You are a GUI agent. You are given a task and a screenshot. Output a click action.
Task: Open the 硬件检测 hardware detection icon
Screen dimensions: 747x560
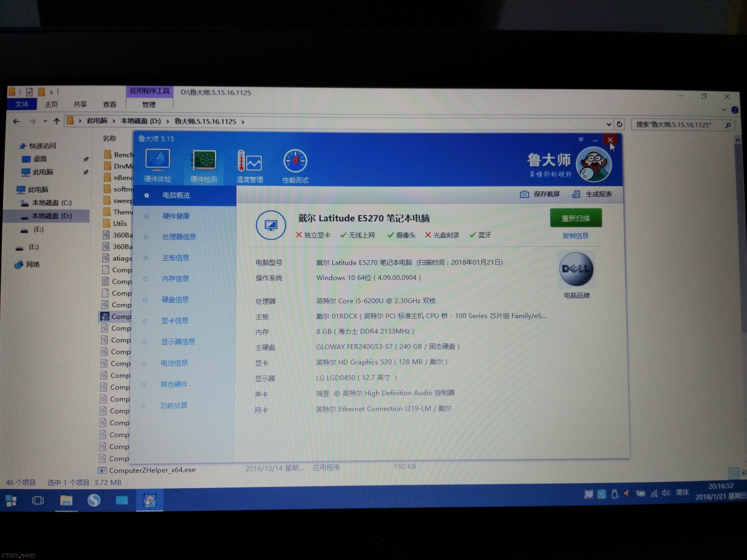204,166
